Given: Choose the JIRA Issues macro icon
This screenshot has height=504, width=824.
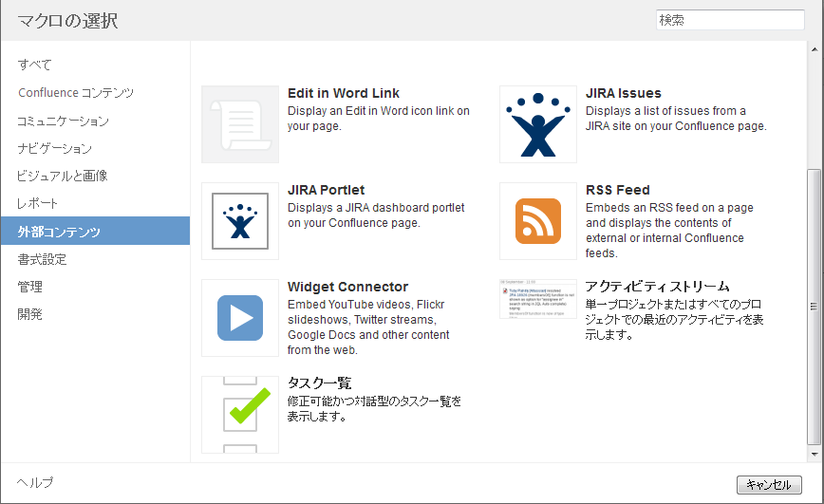Looking at the screenshot, I should coord(538,124).
